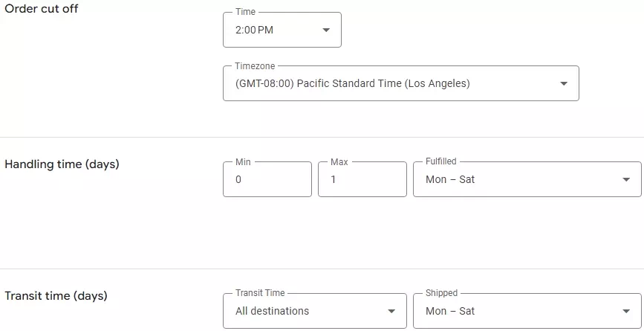Click the arrow icon in the Time field

pyautogui.click(x=326, y=30)
